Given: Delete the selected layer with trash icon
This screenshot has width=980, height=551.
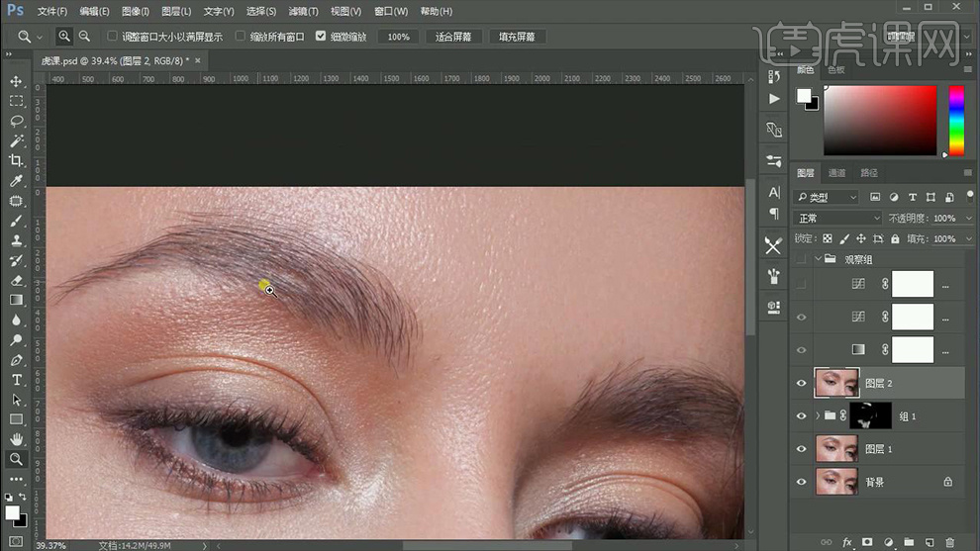Looking at the screenshot, I should [x=950, y=542].
